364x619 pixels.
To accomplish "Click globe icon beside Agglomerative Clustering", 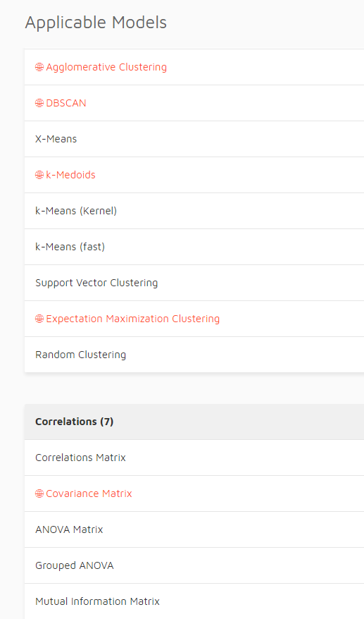I will coord(39,67).
